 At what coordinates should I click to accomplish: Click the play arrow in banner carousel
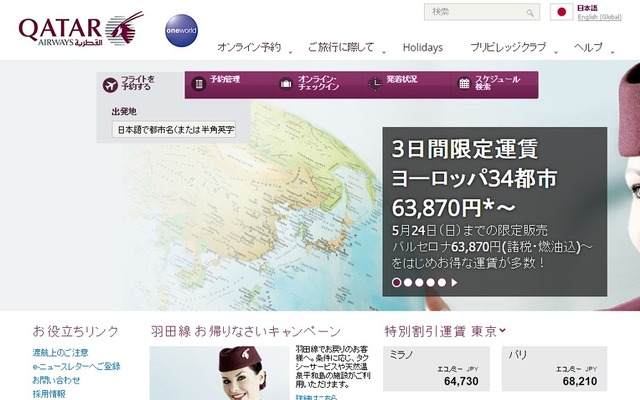tap(454, 282)
